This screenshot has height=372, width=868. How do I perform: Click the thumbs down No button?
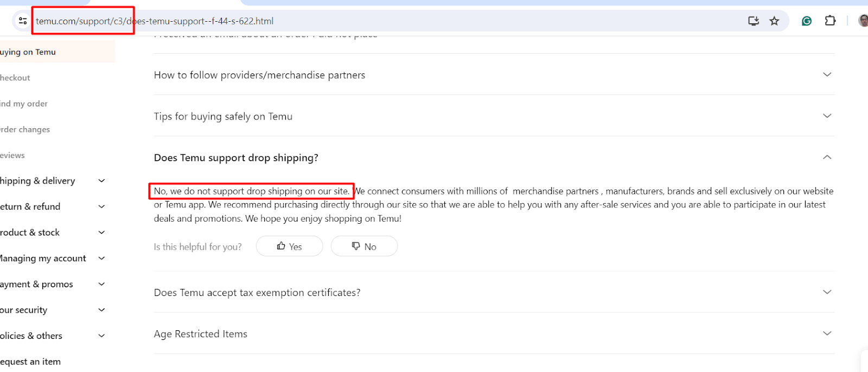tap(364, 246)
